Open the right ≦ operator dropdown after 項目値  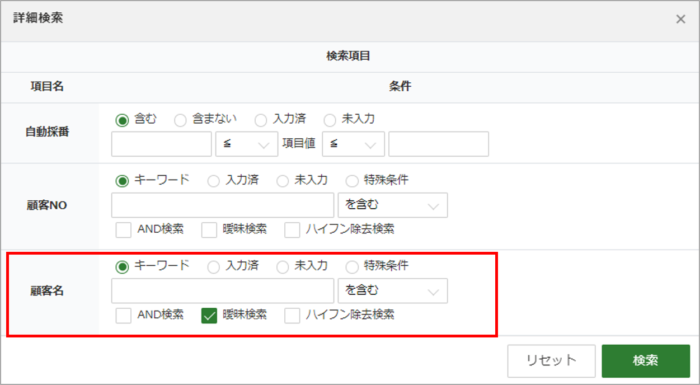(x=353, y=144)
